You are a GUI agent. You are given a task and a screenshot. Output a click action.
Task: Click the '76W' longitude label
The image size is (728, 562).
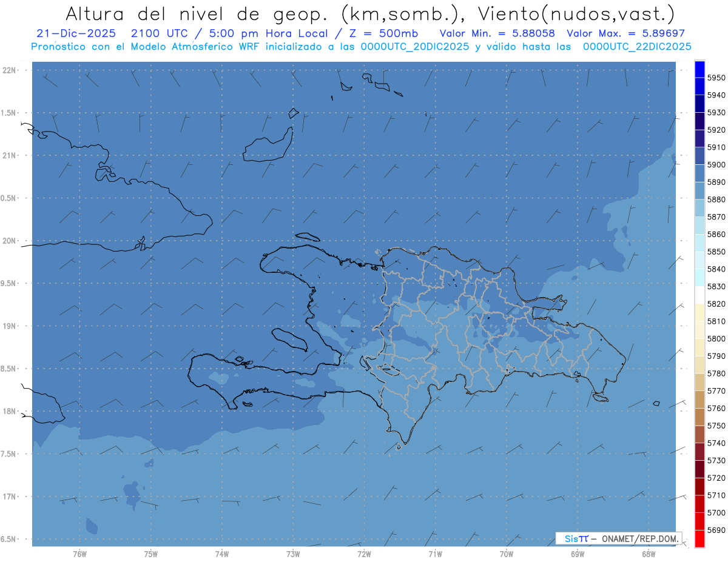point(79,554)
